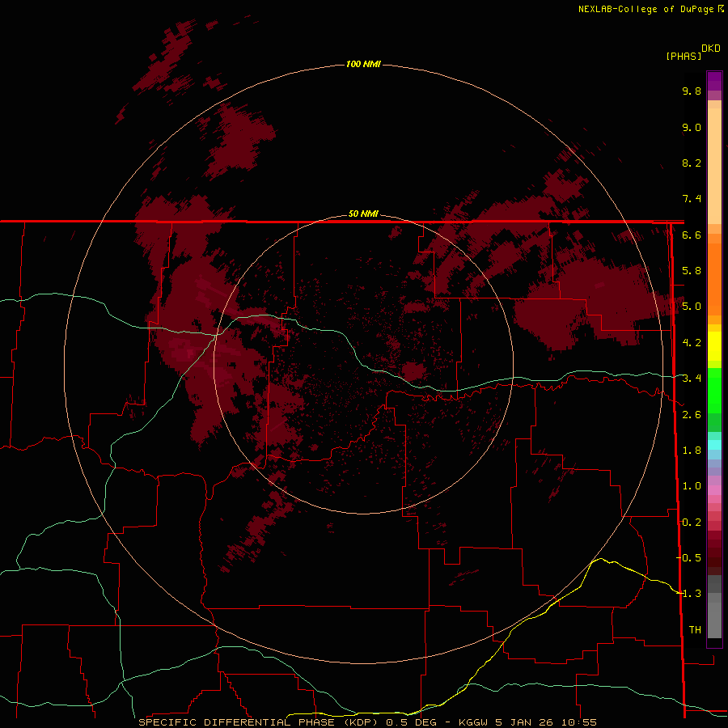Click the 1.8 scale label
Image resolution: width=728 pixels, height=728 pixels.
(692, 451)
